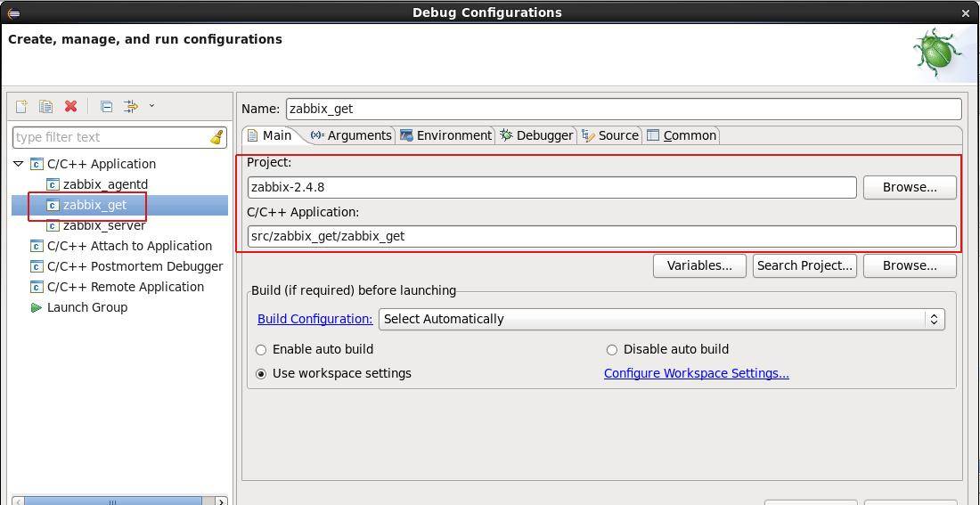Open the filter toolbar dropdown arrow
Image resolution: width=980 pixels, height=505 pixels.
click(151, 106)
